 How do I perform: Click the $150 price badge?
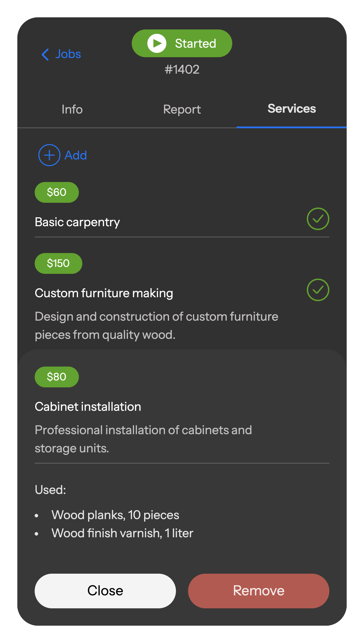point(58,263)
